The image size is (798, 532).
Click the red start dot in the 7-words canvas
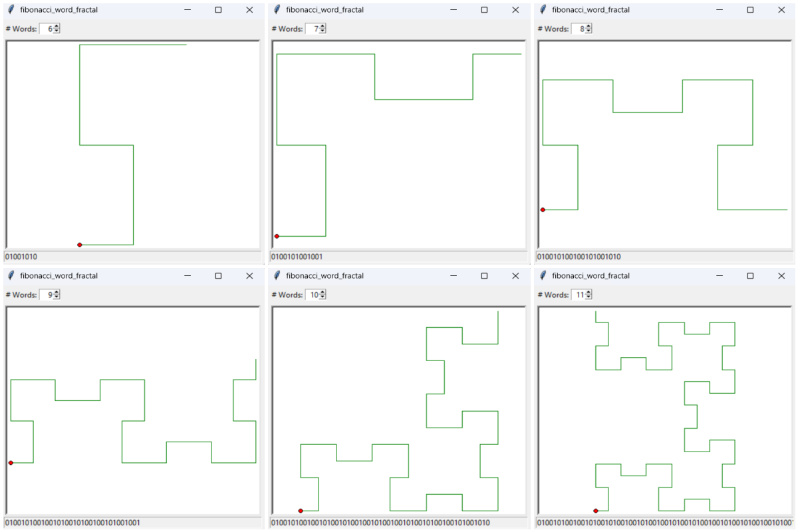point(277,236)
